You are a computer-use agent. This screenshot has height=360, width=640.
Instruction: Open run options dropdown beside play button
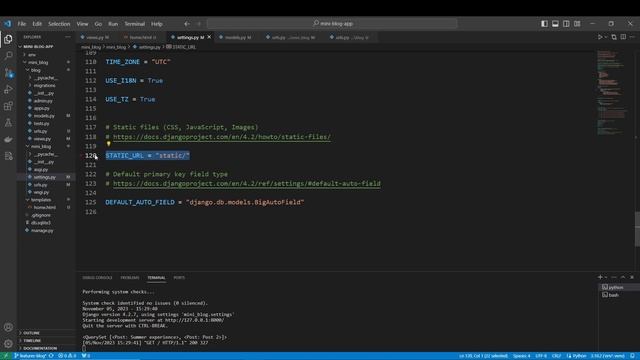click(606, 37)
